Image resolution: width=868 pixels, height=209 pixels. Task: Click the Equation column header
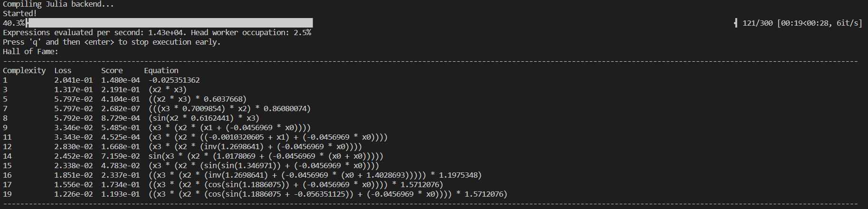[161, 70]
